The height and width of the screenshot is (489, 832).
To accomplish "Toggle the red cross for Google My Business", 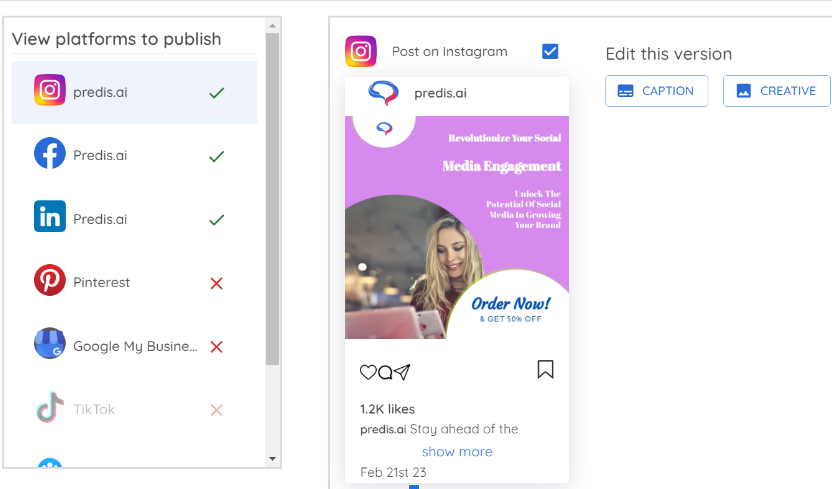I will (216, 347).
